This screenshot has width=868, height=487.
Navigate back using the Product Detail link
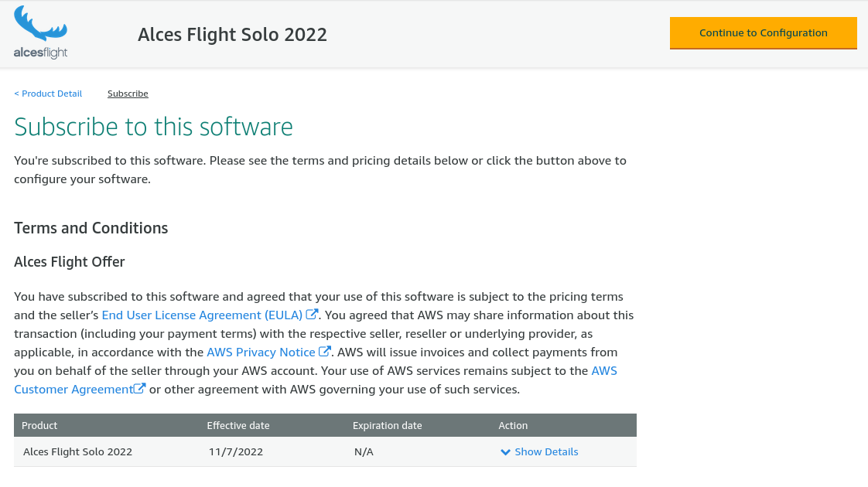48,93
